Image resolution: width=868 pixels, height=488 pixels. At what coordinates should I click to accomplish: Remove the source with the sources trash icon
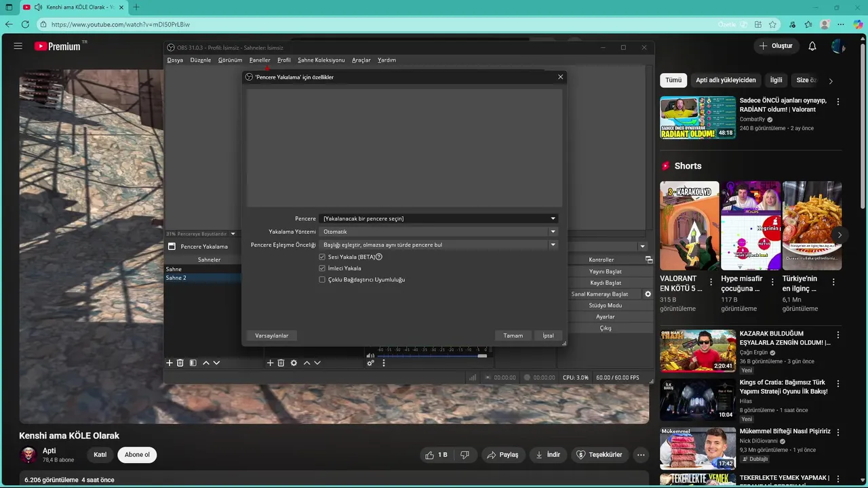coord(281,363)
